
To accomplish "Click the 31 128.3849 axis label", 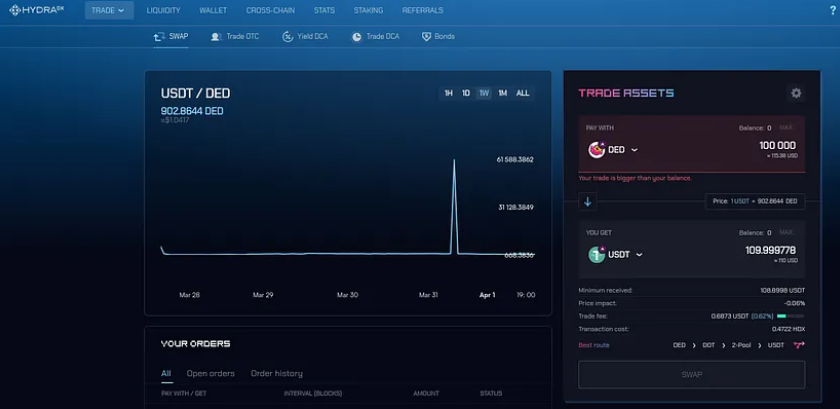I will (x=516, y=207).
